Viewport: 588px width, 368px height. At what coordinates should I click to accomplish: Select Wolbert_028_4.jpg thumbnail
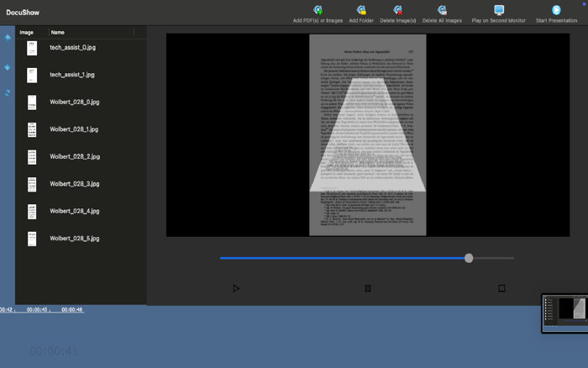tap(32, 212)
